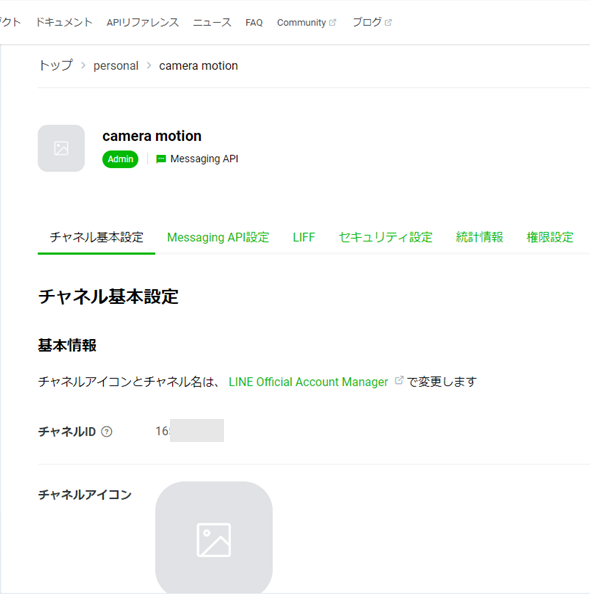The image size is (590, 599).
Task: Select the チャネル基本設定 tab
Action: pos(96,237)
